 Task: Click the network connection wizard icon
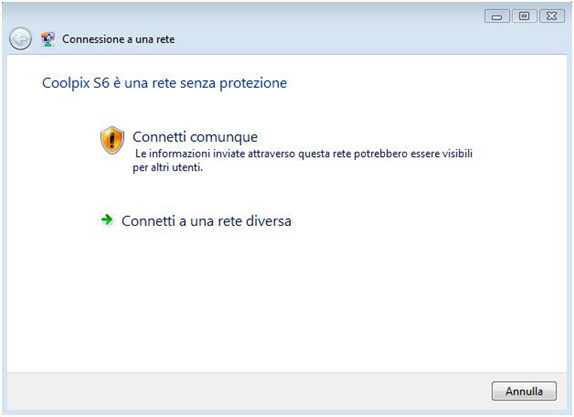(48, 39)
